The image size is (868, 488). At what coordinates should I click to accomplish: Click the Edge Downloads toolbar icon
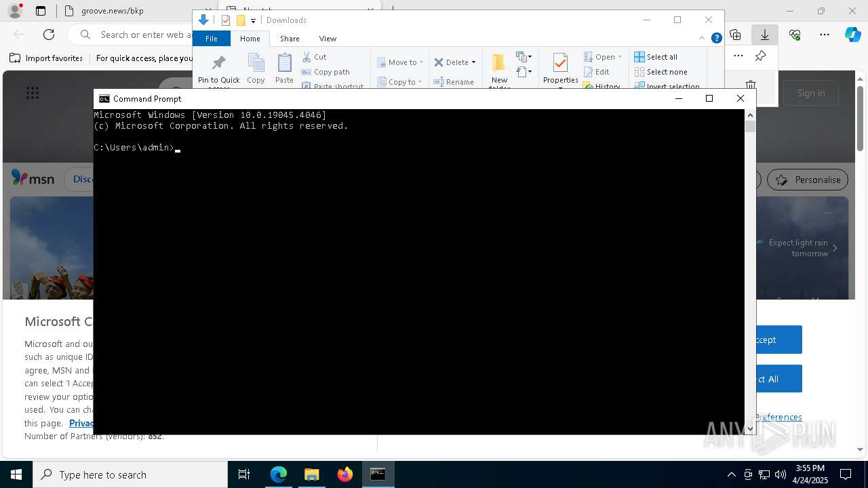click(764, 35)
